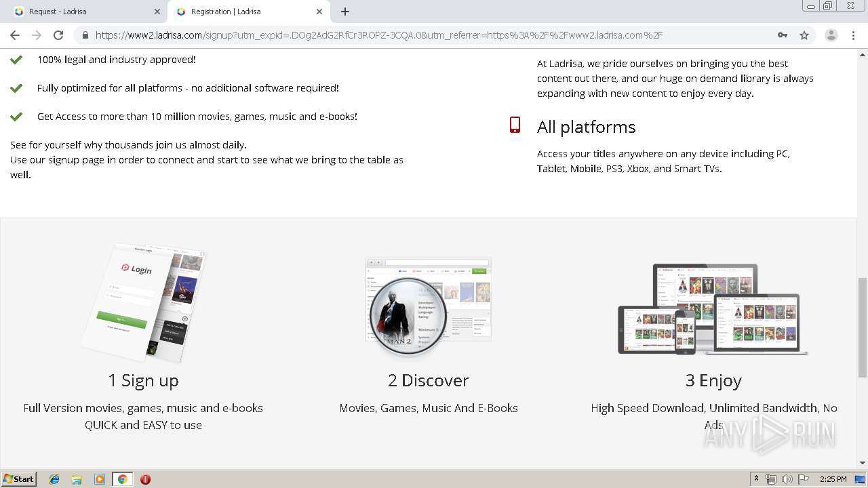
Task: Click the '3 Enjoy' heading
Action: point(713,380)
